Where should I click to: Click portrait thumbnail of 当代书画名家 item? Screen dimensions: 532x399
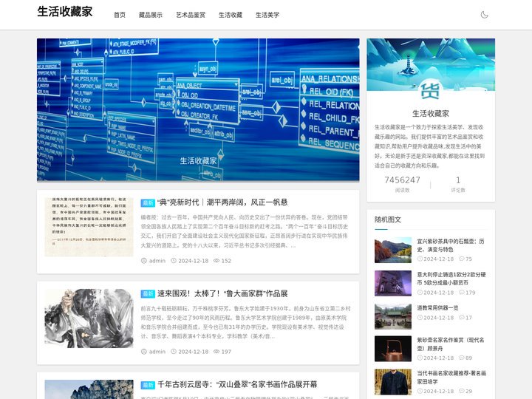393,382
